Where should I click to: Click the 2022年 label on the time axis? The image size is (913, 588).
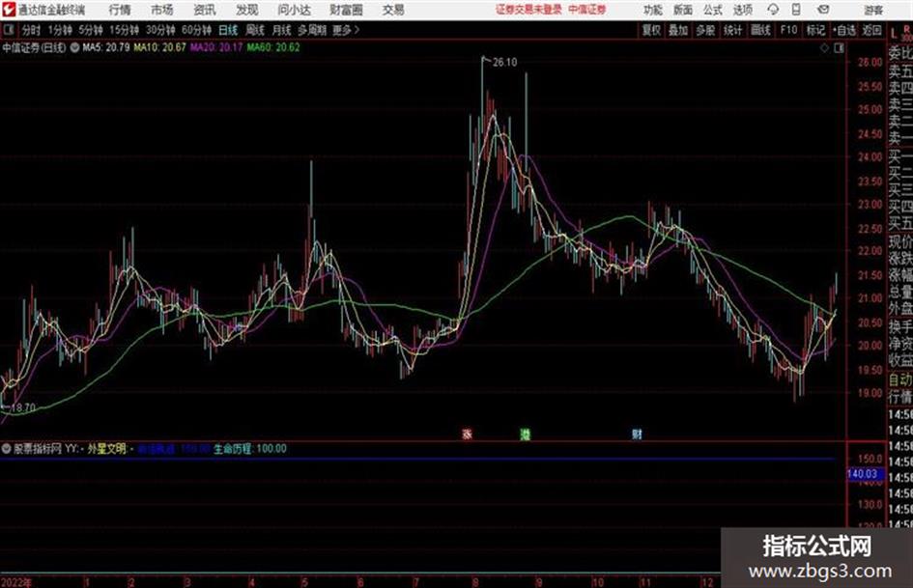point(16,582)
